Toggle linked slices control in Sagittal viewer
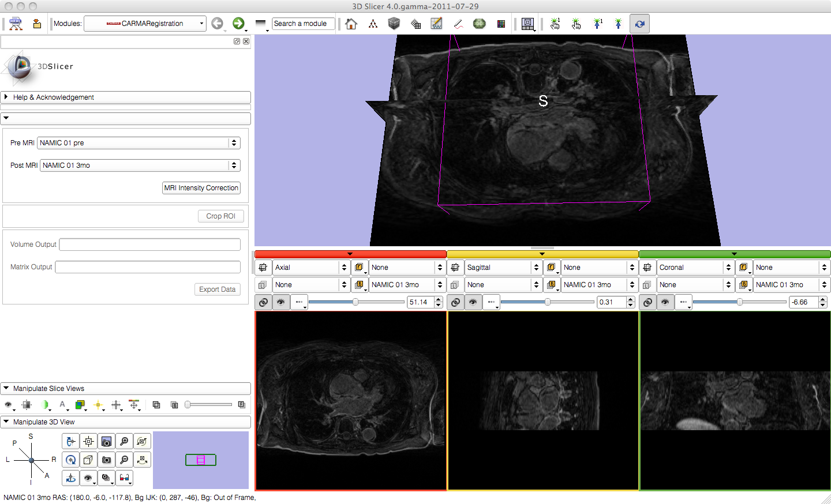The height and width of the screenshot is (504, 831). click(456, 302)
